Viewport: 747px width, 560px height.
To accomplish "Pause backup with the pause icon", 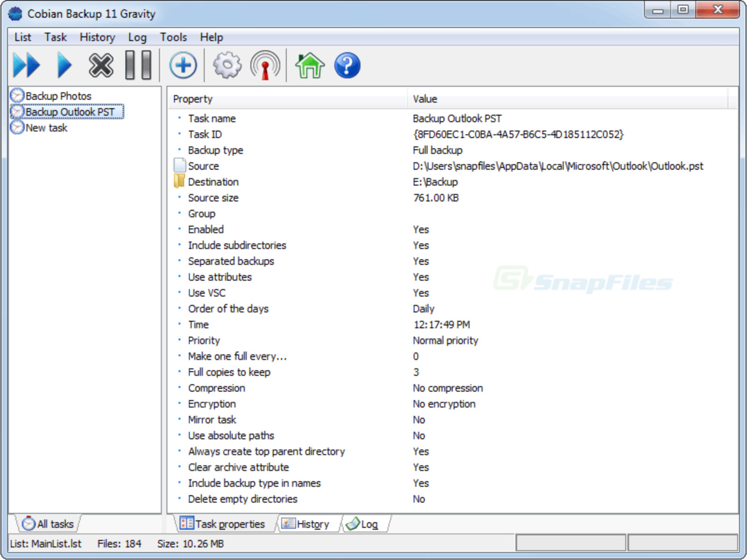I will [x=138, y=65].
